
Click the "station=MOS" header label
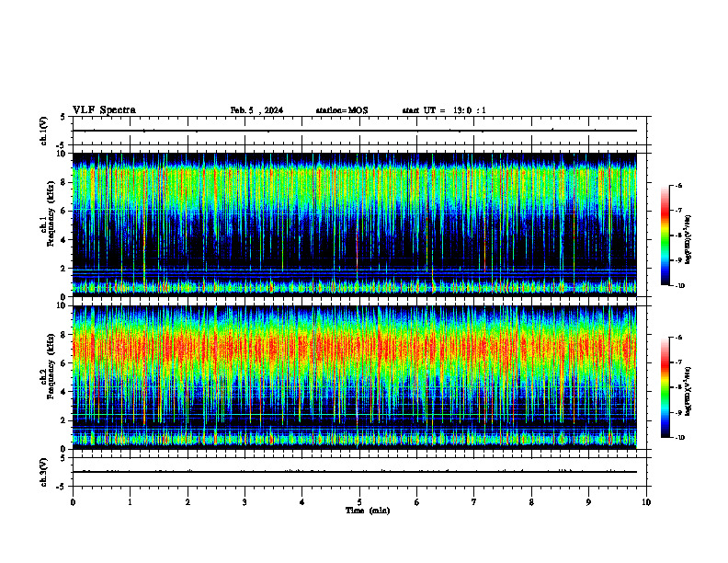(342, 110)
